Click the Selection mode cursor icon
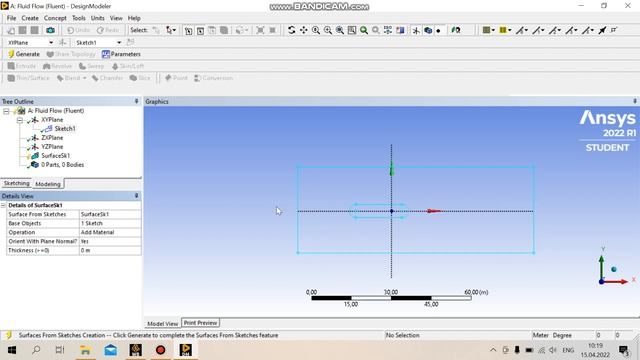Screen dimensions: 640x360 [169, 30]
